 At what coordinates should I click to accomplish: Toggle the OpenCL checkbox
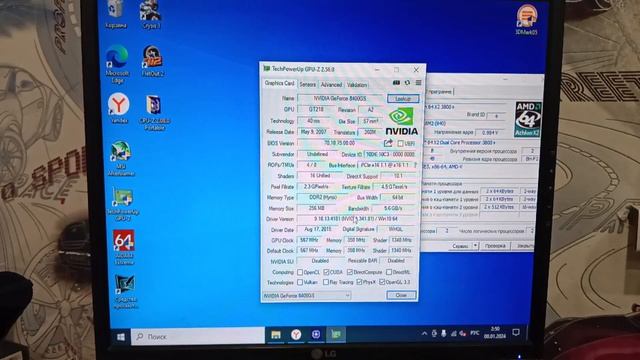click(x=300, y=272)
